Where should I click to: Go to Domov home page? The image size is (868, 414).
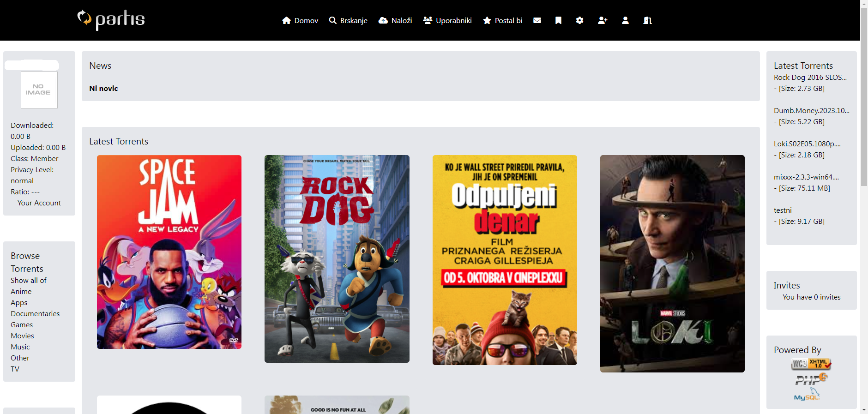tap(300, 20)
